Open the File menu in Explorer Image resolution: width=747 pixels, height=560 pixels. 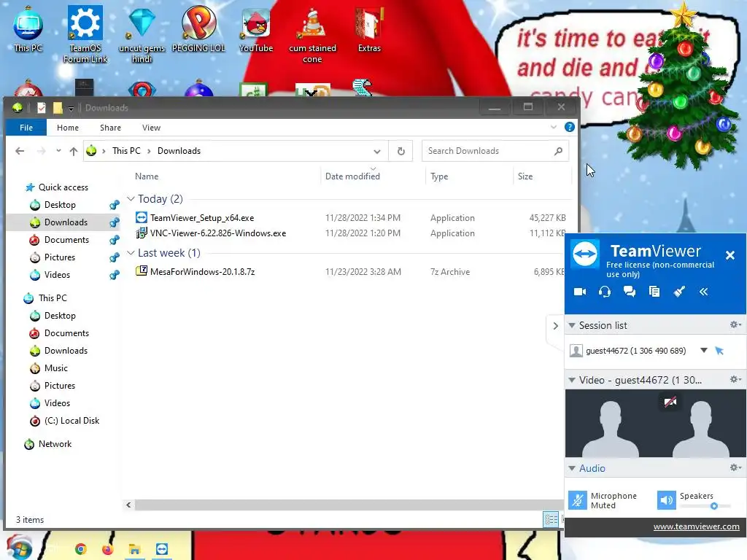[x=26, y=128]
